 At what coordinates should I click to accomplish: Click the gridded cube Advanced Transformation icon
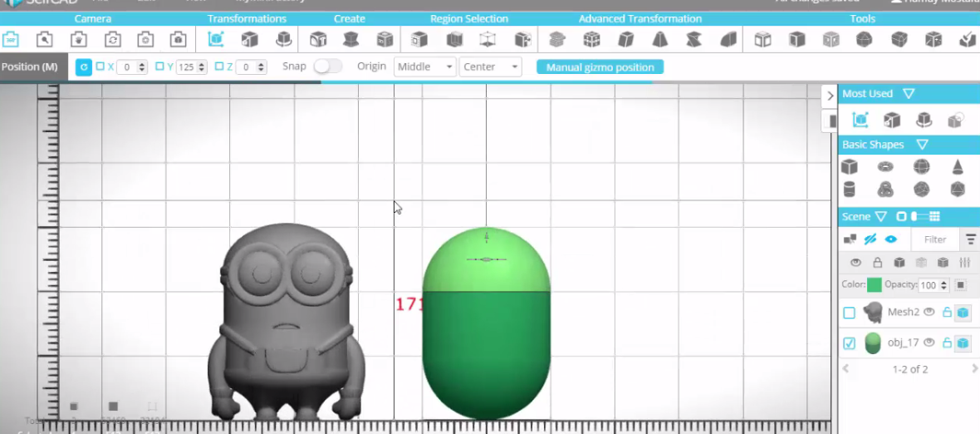591,39
